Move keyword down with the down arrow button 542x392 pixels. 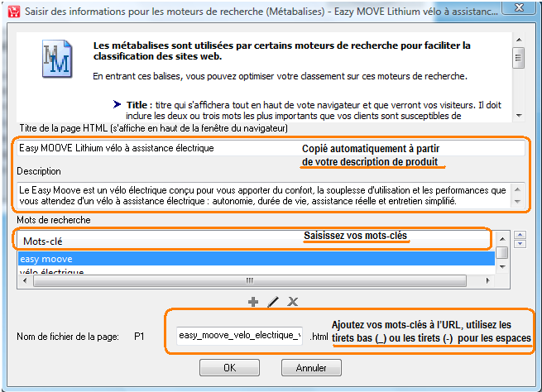coord(519,244)
